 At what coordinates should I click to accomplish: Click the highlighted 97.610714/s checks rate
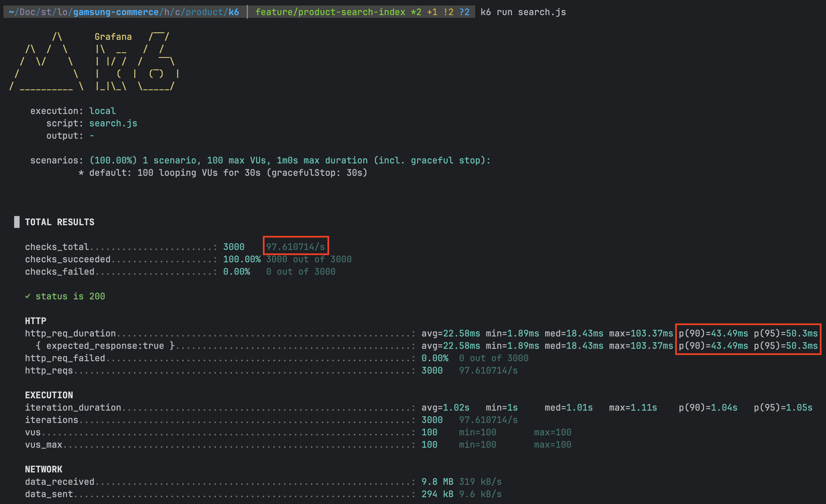tap(295, 247)
